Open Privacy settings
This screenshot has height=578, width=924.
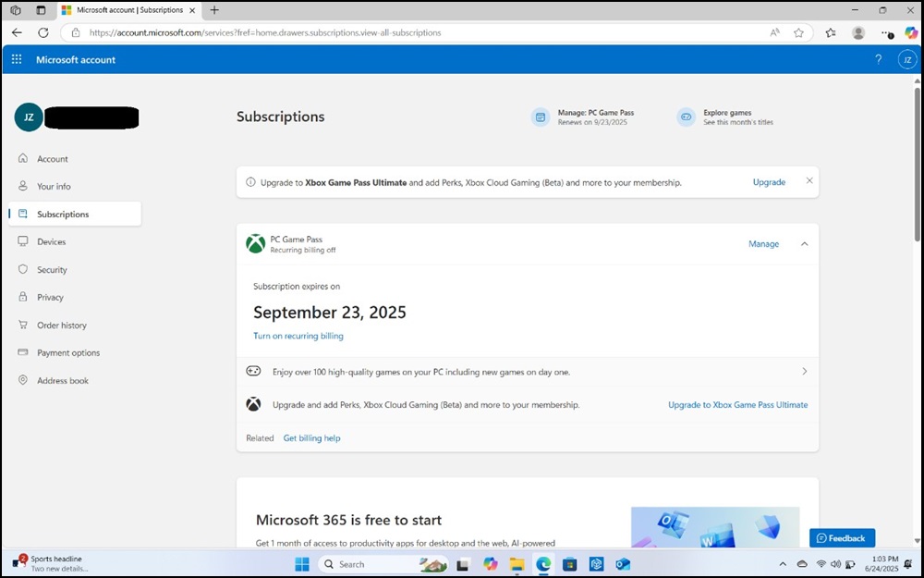[x=51, y=297]
